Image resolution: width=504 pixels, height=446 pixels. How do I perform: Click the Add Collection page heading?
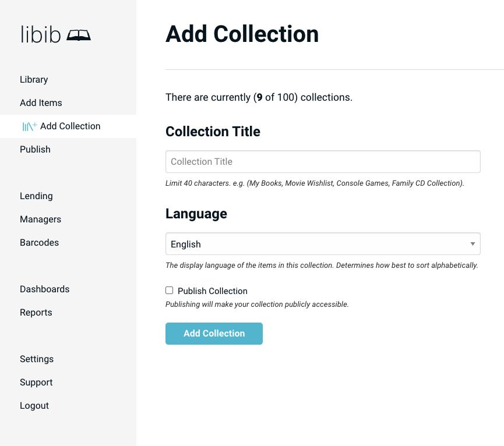click(x=242, y=34)
